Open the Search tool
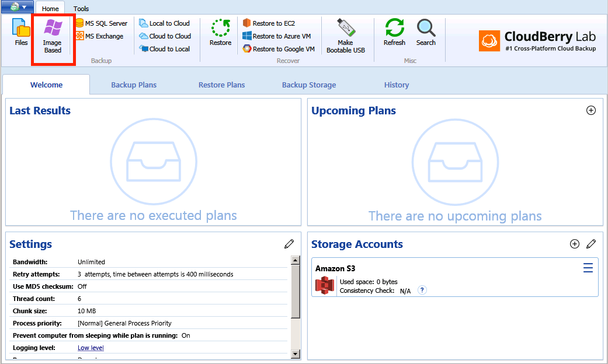 point(426,33)
